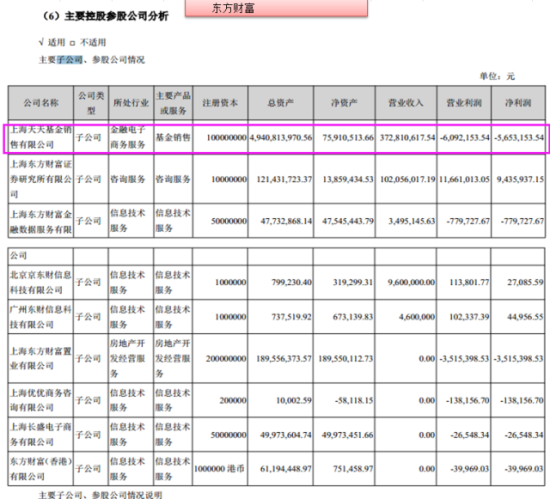Image resolution: width=550 pixels, height=499 pixels.
Task: Click heading (6)主要控股参股公司分析
Action: coord(105,16)
